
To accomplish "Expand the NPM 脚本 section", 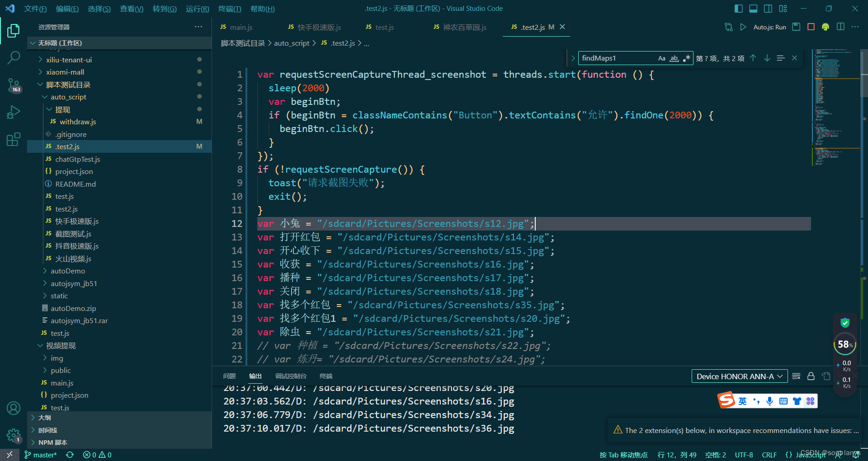I will (119, 442).
